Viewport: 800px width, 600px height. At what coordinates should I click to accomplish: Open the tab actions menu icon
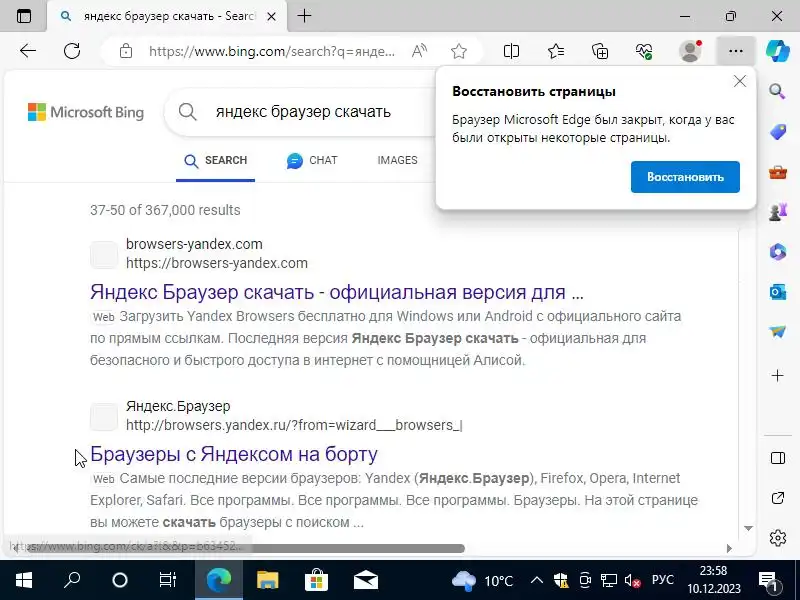(23, 16)
